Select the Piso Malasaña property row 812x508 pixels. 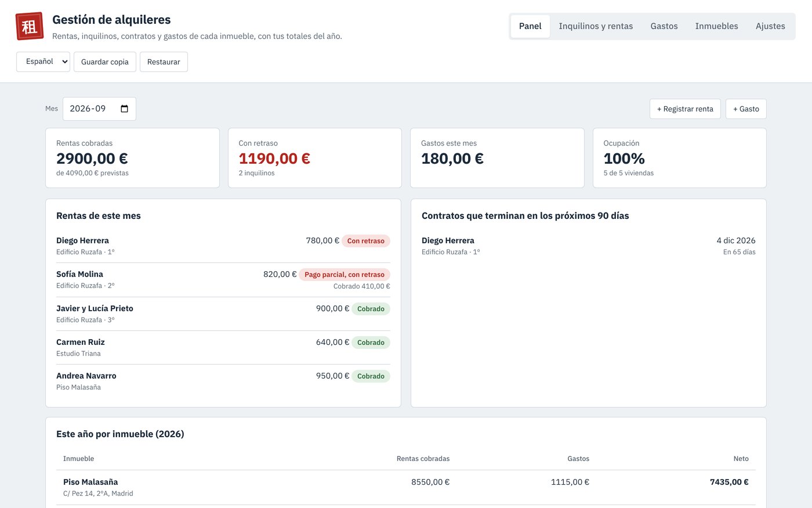pos(406,487)
